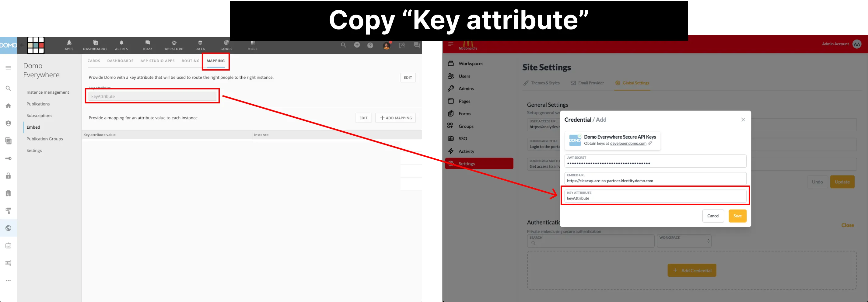
Task: Switch to the Routing tab
Action: pyautogui.click(x=191, y=61)
